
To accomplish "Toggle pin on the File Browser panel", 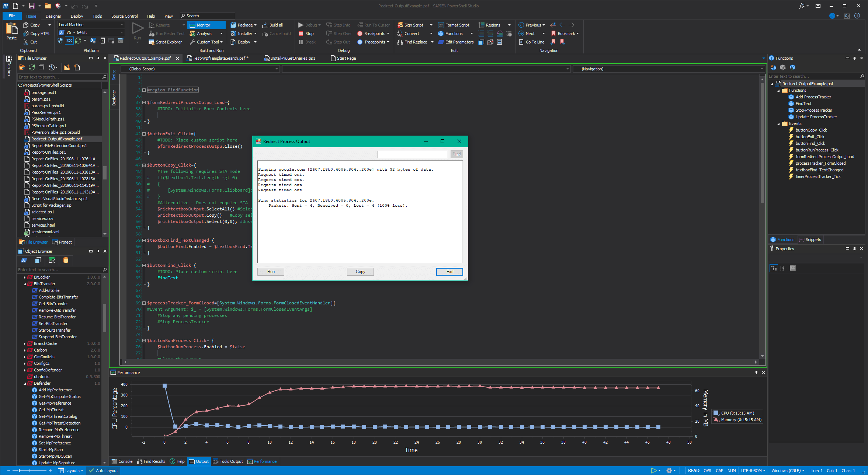I will (98, 58).
